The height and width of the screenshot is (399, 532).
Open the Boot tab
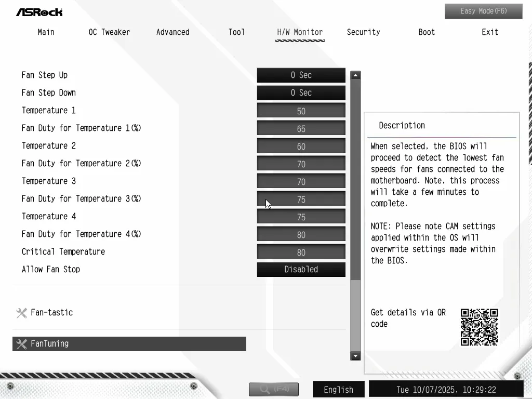tap(427, 32)
